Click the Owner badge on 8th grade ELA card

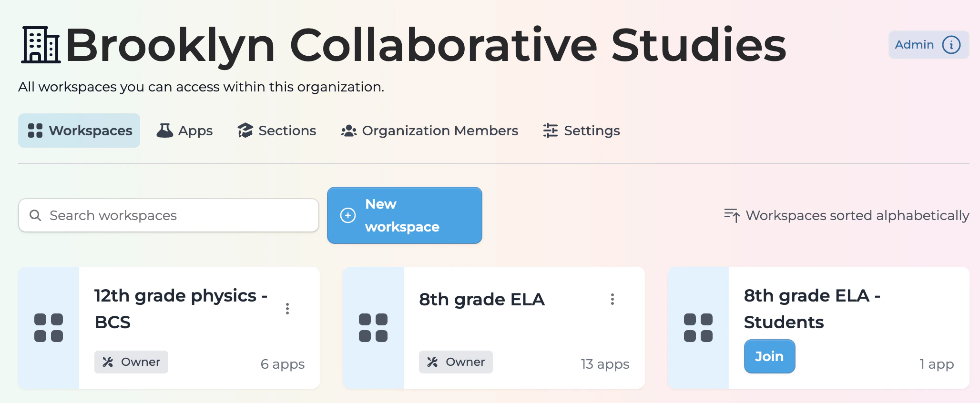coord(455,362)
